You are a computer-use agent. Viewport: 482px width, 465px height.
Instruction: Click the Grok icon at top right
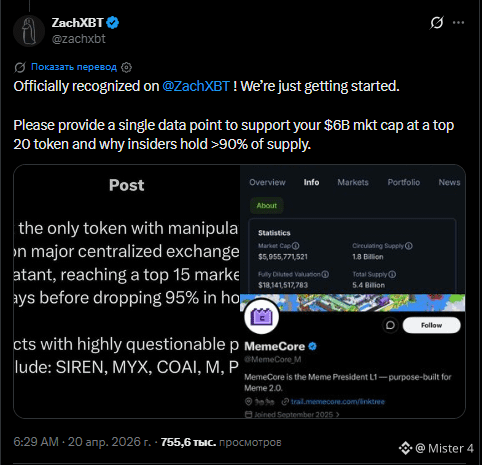tap(436, 23)
